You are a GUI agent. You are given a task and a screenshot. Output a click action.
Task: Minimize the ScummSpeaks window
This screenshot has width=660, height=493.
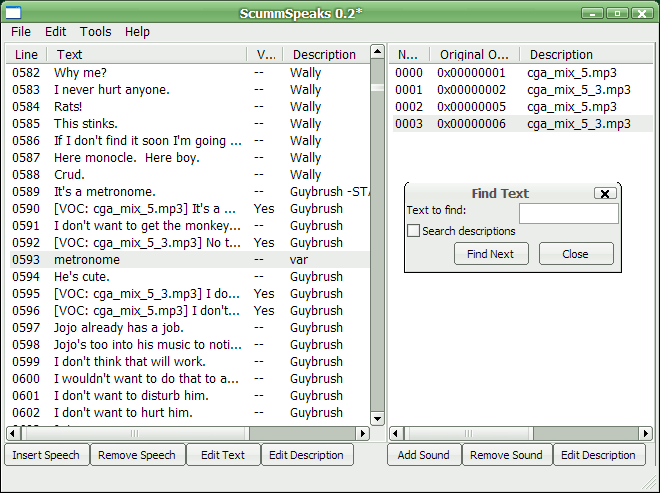(593, 13)
